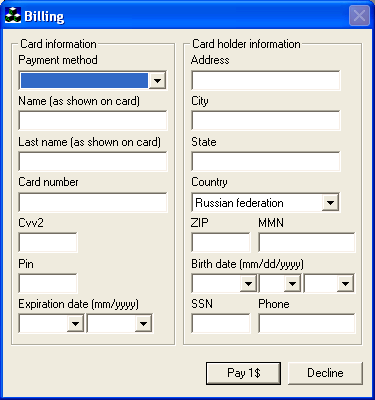Expand the Expiration date year dropdown
375x400 pixels.
(x=120, y=323)
